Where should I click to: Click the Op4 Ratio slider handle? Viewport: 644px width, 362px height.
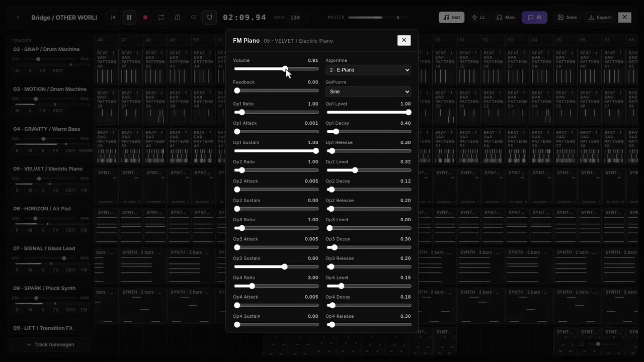[252, 286]
